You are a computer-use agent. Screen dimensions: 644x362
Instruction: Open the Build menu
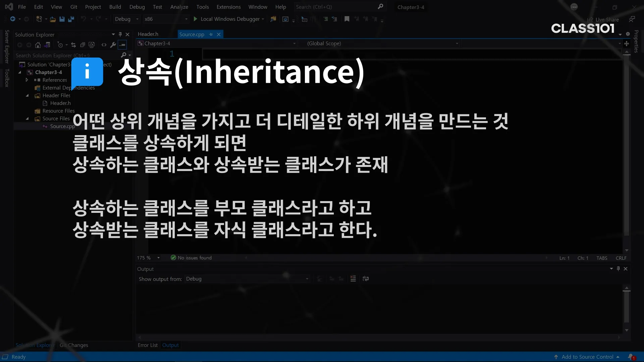coord(115,7)
